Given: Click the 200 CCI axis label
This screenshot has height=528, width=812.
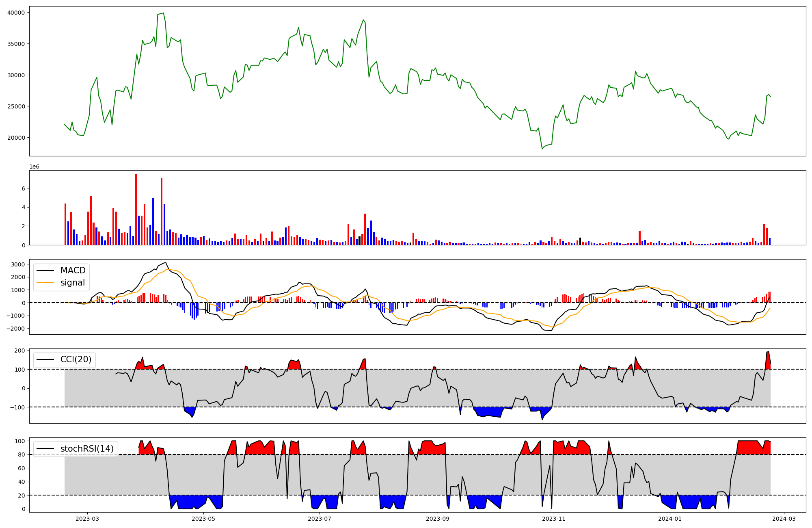Looking at the screenshot, I should click(20, 351).
